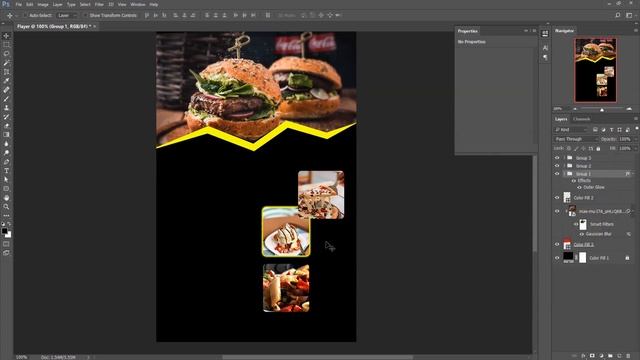The image size is (640, 360).
Task: Select the Pen tool
Action: pos(6,162)
